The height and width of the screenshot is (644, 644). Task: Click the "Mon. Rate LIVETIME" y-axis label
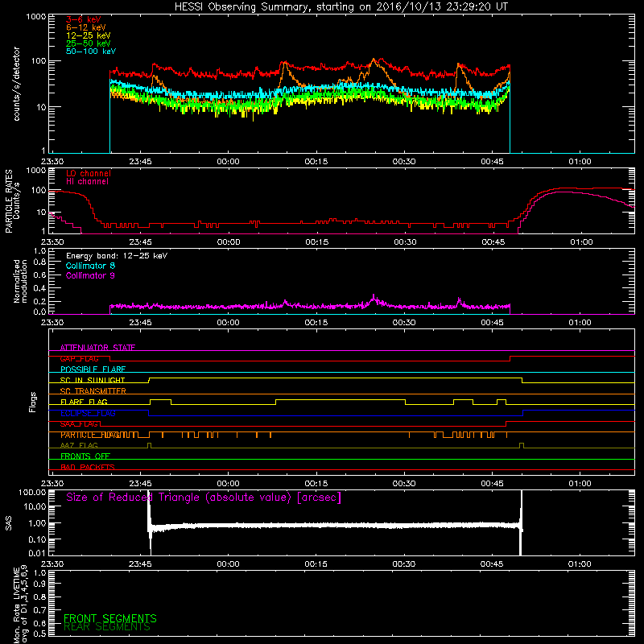tap(20, 605)
